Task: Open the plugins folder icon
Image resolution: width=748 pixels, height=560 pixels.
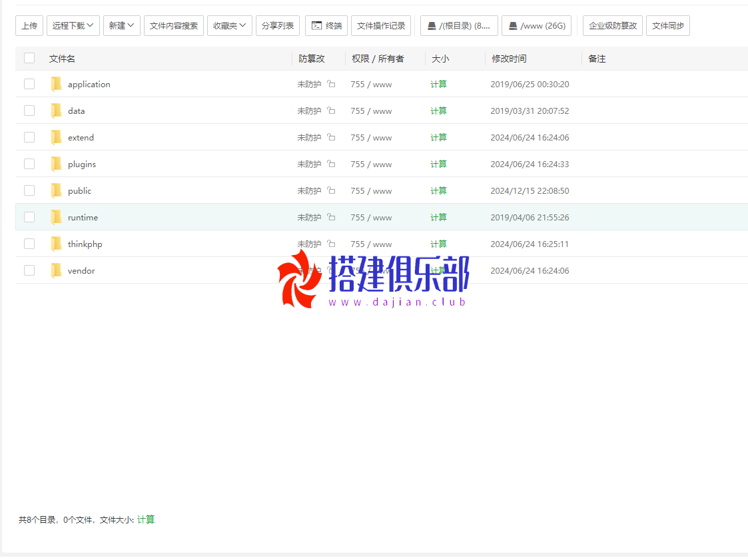Action: (57, 164)
